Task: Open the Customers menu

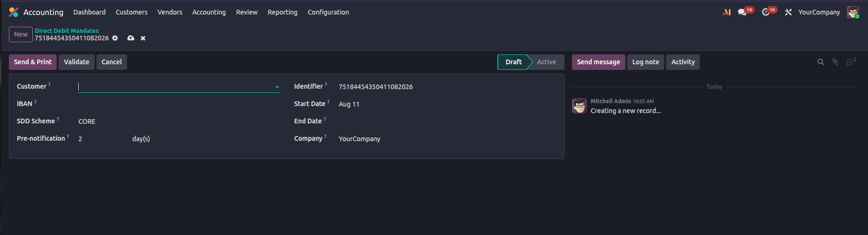Action: [132, 12]
